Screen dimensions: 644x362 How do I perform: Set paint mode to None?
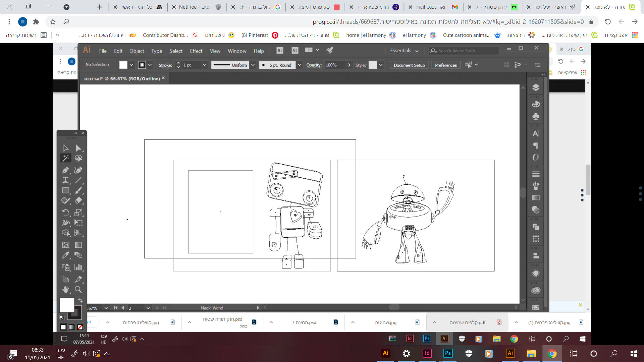click(80, 327)
